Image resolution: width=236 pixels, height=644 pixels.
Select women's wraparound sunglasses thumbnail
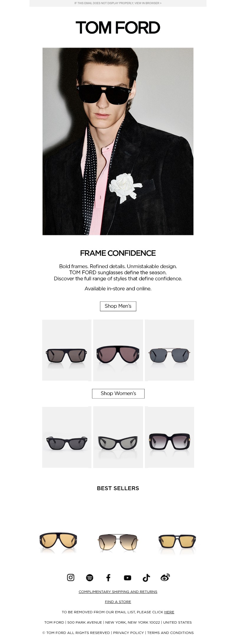pos(118,437)
